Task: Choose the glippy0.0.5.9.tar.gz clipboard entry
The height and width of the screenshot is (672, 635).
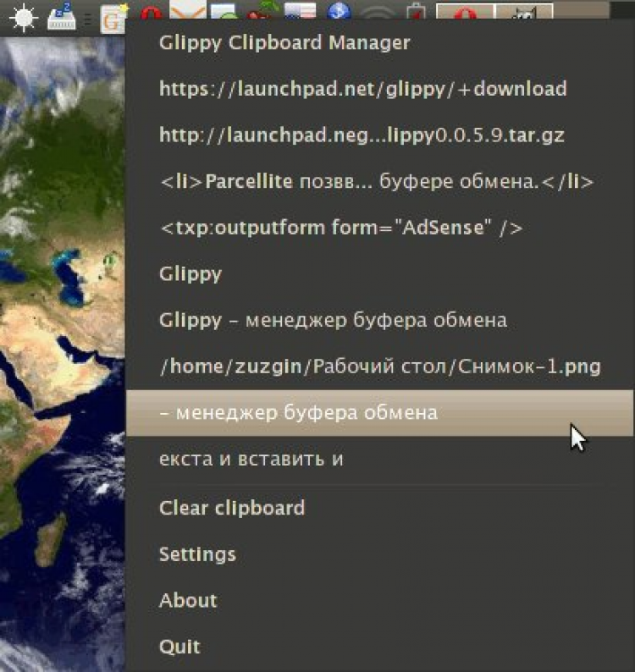Action: pos(362,135)
